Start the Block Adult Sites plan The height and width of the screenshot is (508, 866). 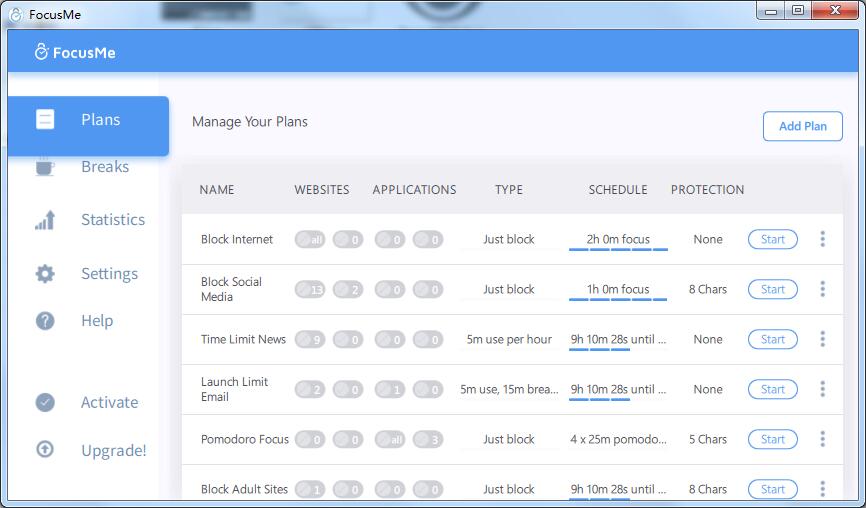tap(773, 489)
